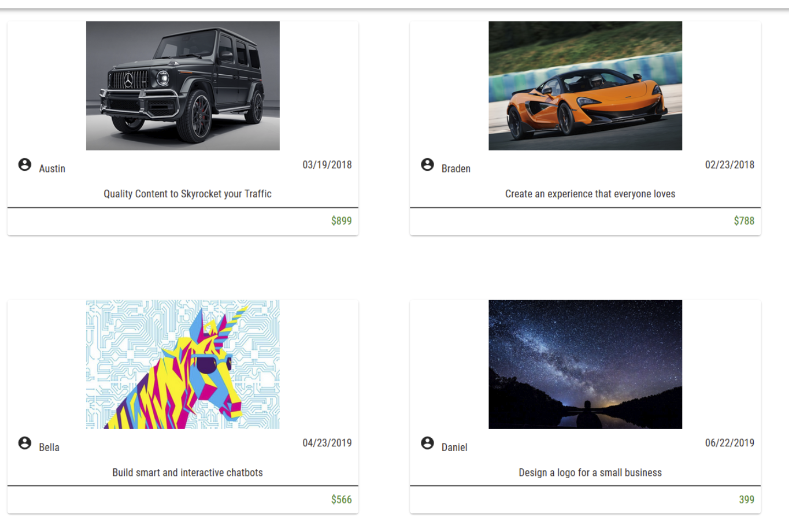
Task: Click the $899 price
Action: pyautogui.click(x=341, y=221)
